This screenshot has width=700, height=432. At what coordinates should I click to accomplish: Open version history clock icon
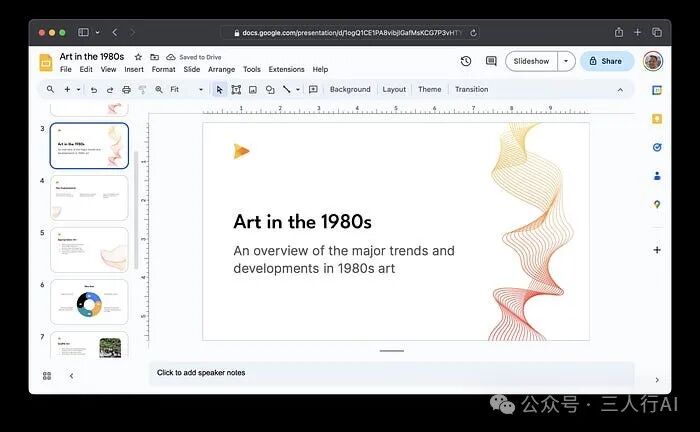[466, 61]
